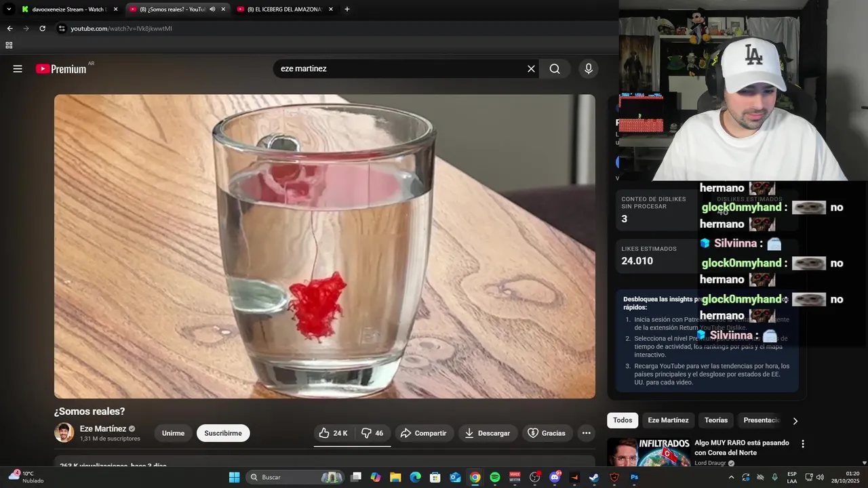The image size is (868, 488).
Task: Open File Explorer from taskbar
Action: point(395,477)
